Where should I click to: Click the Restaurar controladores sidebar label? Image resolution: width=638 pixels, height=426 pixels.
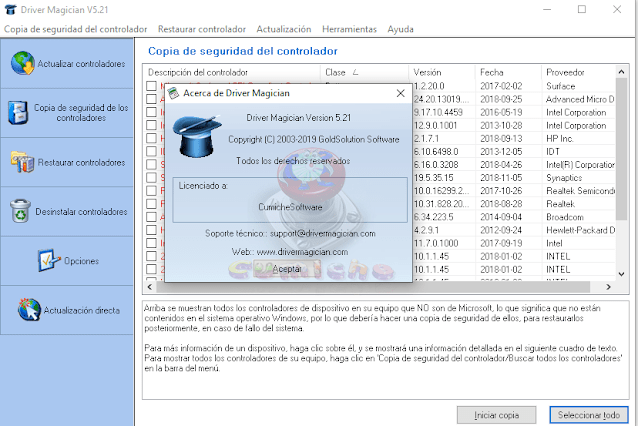pos(81,162)
